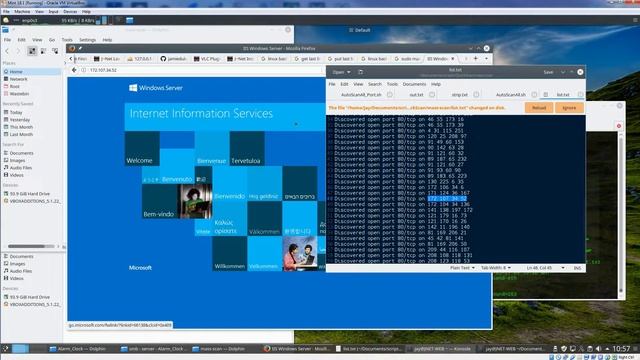Viewport: 640px width, 360px height.
Task: Click Firefox back arrow beside the address bar
Action: click(74, 70)
